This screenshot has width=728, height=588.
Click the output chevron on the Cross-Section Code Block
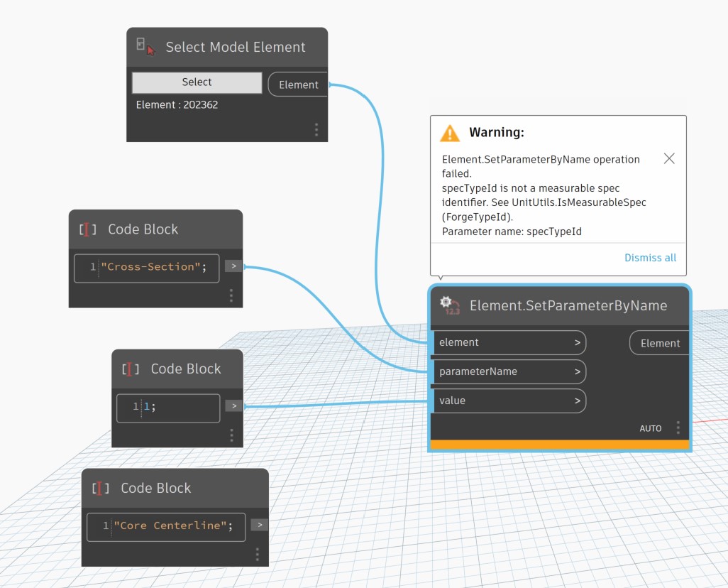tap(233, 266)
